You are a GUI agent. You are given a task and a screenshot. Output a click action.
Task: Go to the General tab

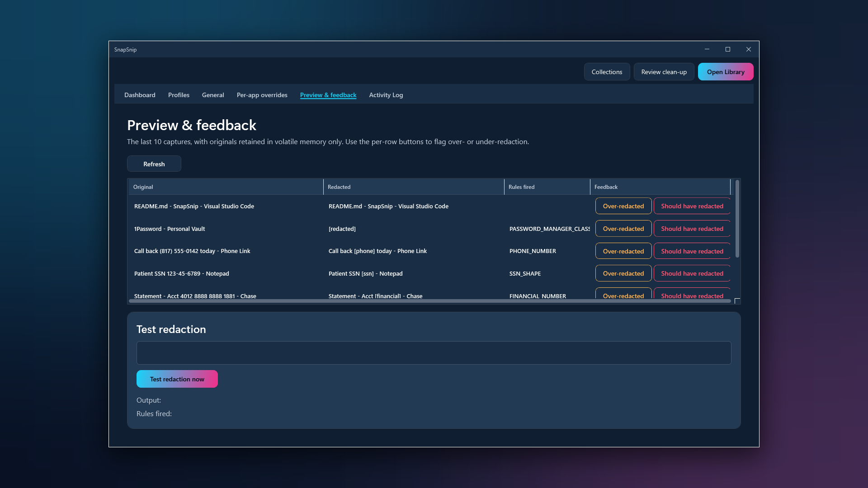(x=213, y=95)
